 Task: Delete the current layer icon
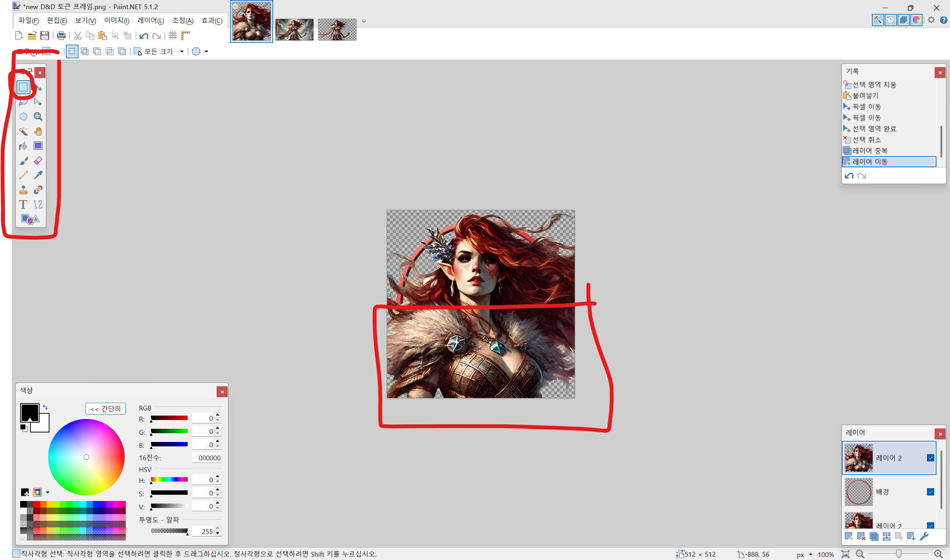[861, 536]
